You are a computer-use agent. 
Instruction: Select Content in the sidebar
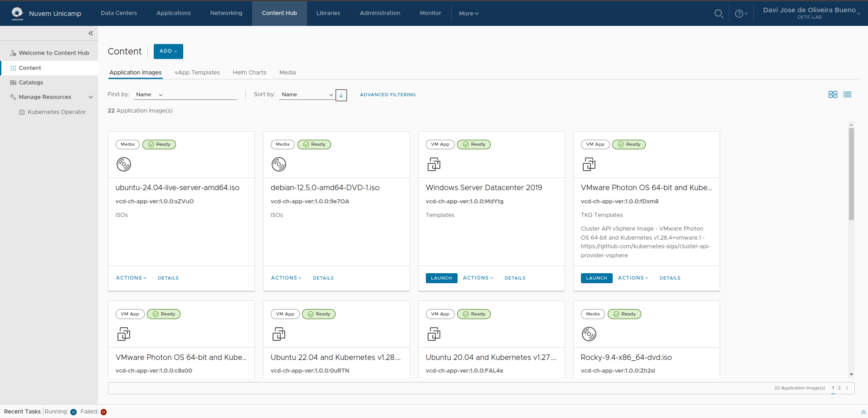click(49, 68)
